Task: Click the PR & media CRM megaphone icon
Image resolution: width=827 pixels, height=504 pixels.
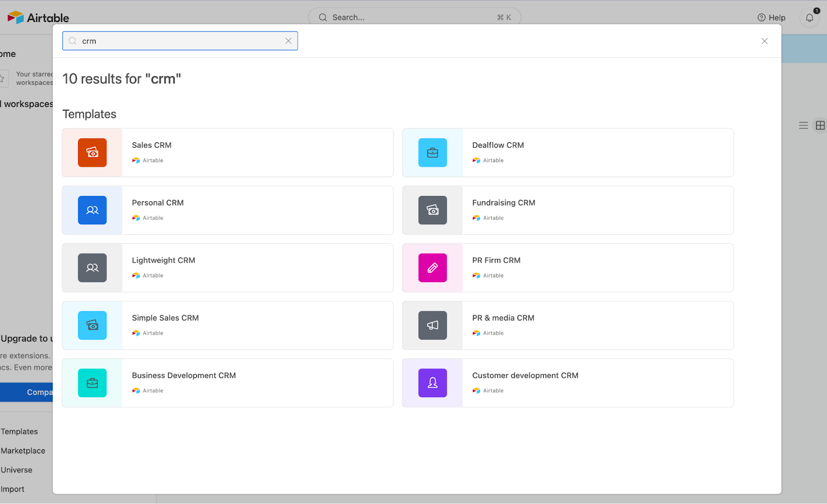Action: (433, 325)
